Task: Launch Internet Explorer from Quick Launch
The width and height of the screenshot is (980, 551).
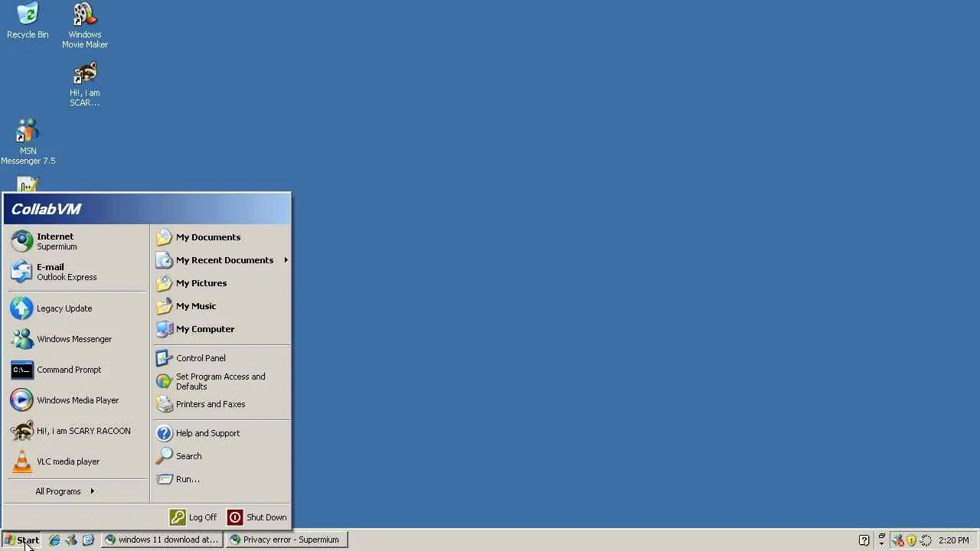Action: [x=54, y=540]
